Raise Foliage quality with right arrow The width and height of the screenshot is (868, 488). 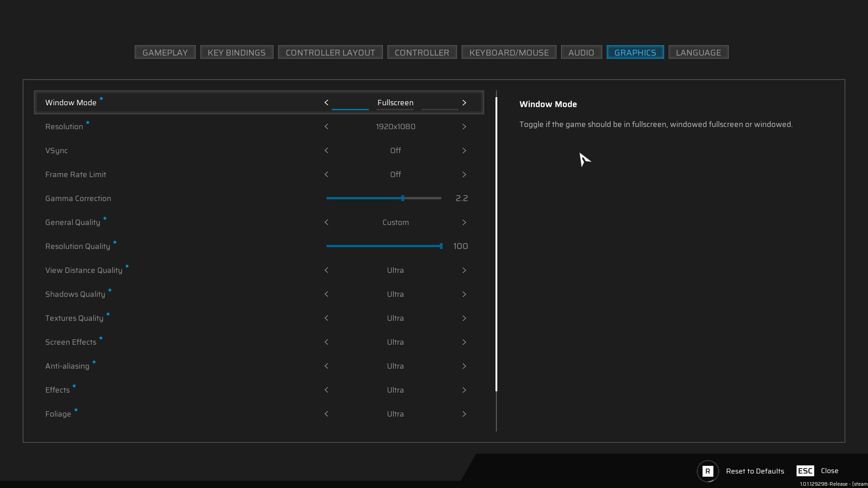tap(464, 414)
